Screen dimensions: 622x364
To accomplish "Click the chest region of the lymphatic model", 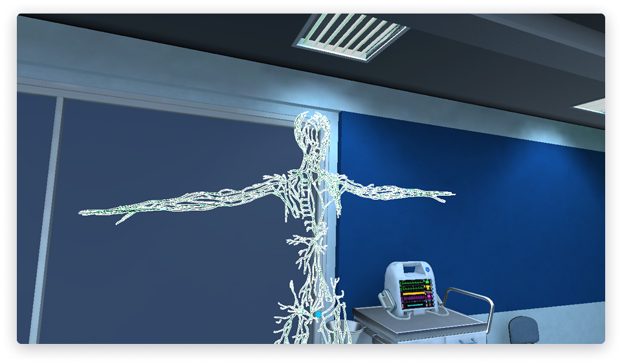I will pos(309,193).
